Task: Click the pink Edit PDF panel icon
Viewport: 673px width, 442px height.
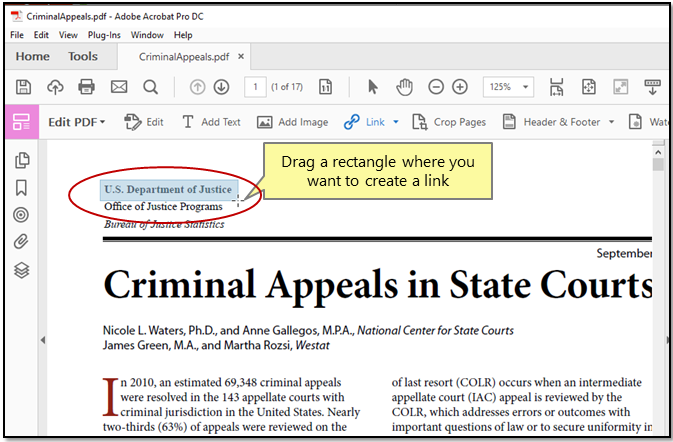Action: tap(22, 122)
